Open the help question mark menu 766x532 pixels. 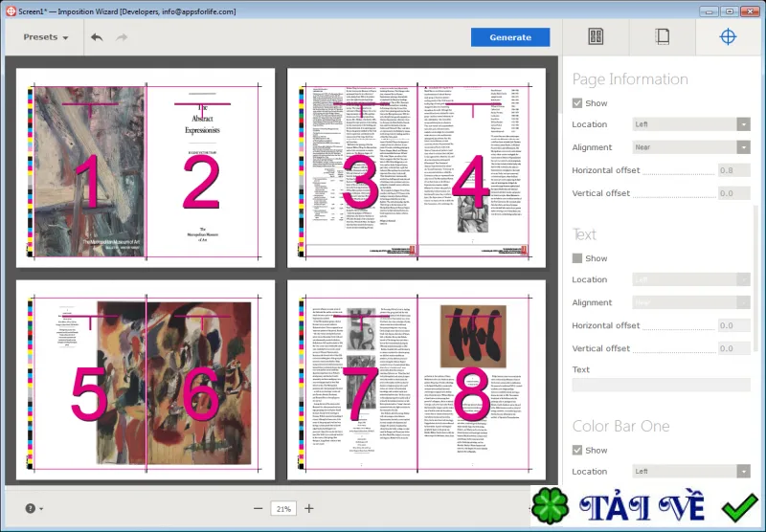click(x=34, y=509)
